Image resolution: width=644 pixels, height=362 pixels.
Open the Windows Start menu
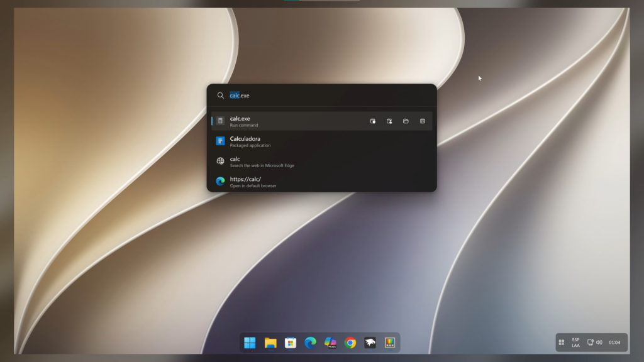point(250,343)
